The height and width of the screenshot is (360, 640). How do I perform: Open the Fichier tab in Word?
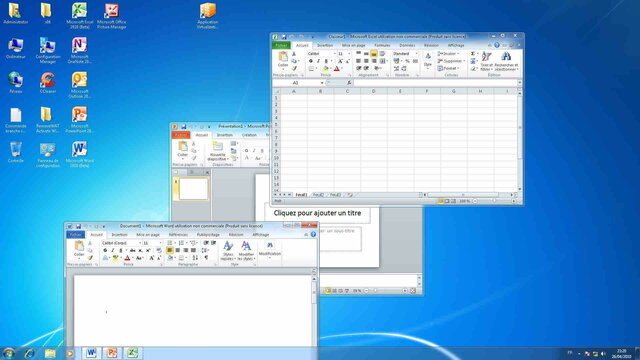[x=76, y=235]
